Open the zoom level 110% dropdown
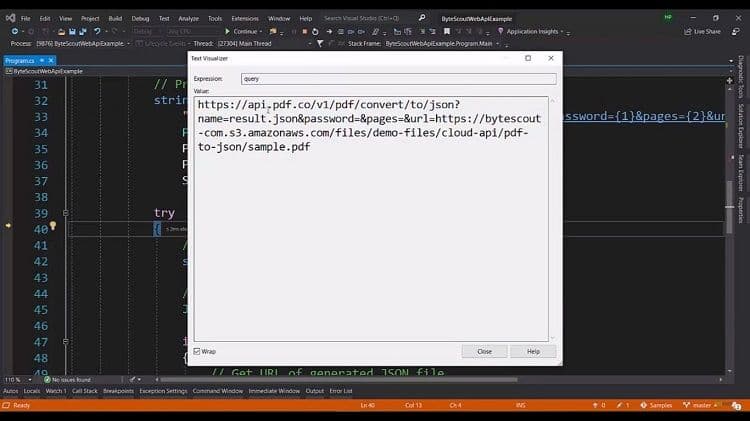The image size is (750, 421). pyautogui.click(x=14, y=379)
